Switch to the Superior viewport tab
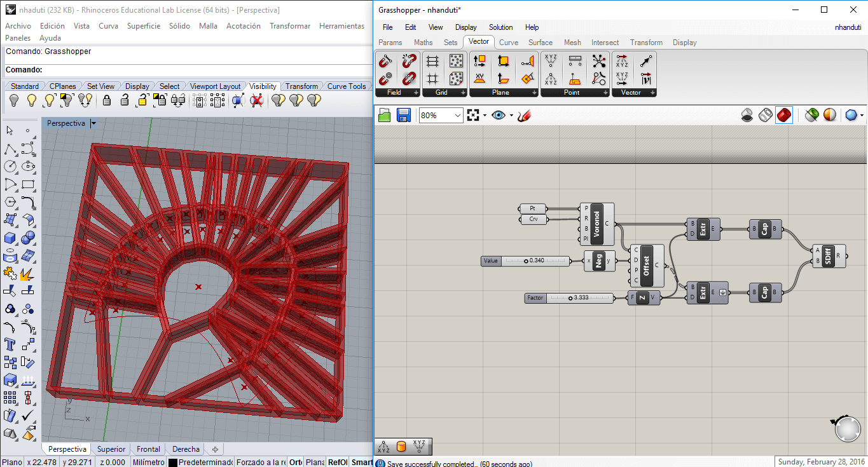The height and width of the screenshot is (467, 868). coord(111,449)
